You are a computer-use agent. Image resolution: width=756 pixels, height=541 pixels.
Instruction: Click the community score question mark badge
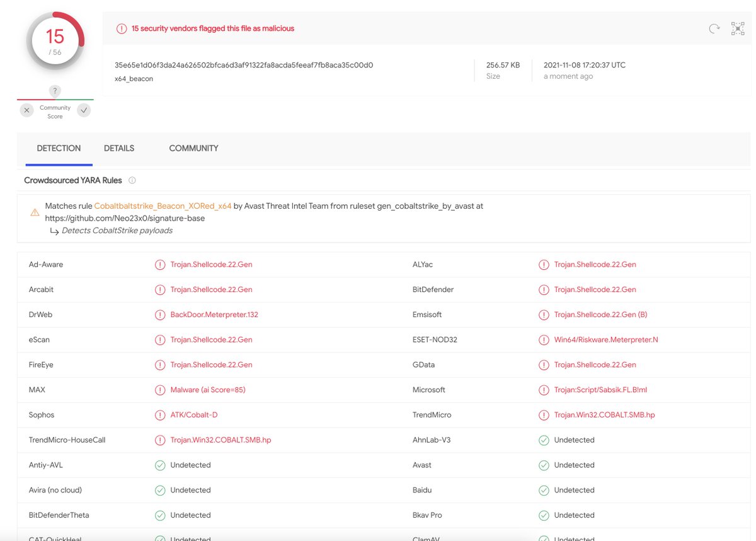tap(55, 91)
